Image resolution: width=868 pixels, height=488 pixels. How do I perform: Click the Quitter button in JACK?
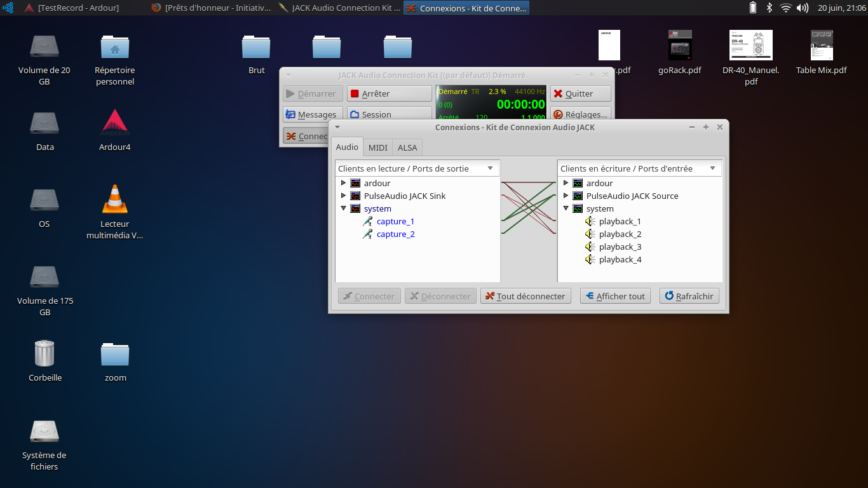(581, 93)
